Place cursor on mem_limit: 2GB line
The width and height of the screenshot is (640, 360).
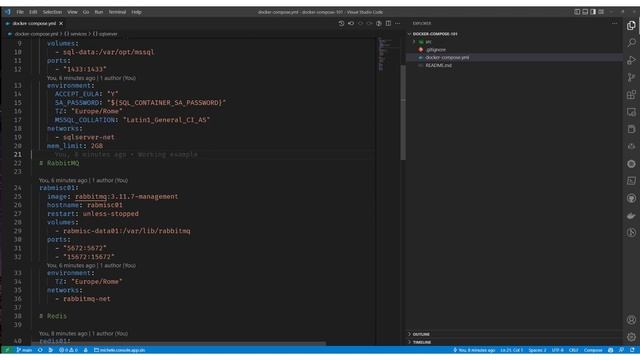[75, 146]
